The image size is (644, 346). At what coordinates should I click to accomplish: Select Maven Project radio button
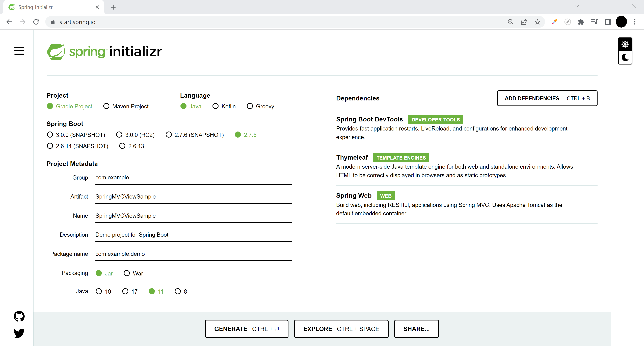tap(106, 106)
